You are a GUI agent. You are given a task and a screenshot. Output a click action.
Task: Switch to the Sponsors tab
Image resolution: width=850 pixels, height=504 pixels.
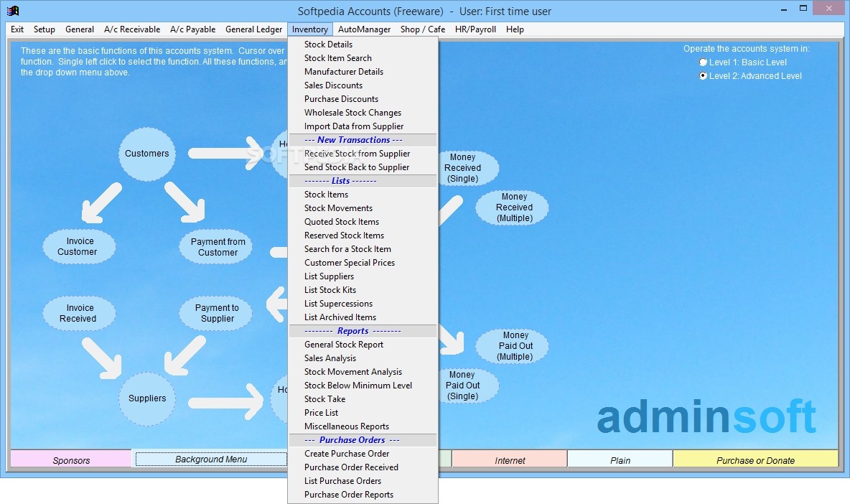(71, 460)
